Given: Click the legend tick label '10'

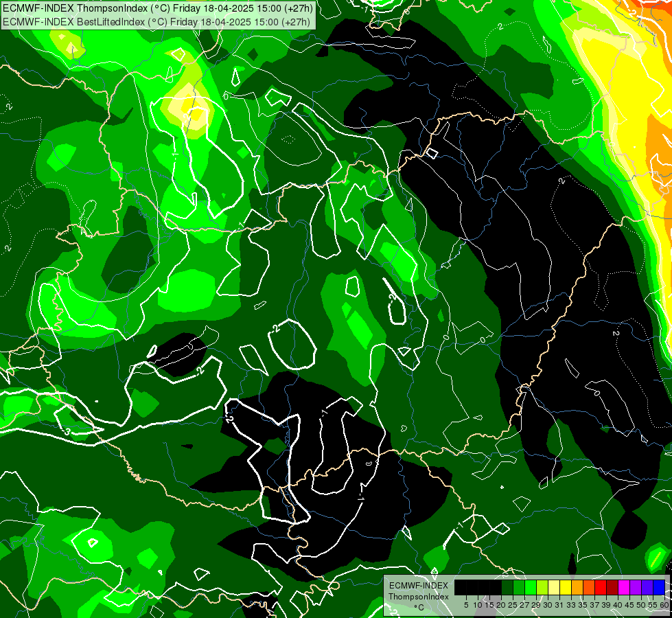Looking at the screenshot, I should click(x=478, y=605).
